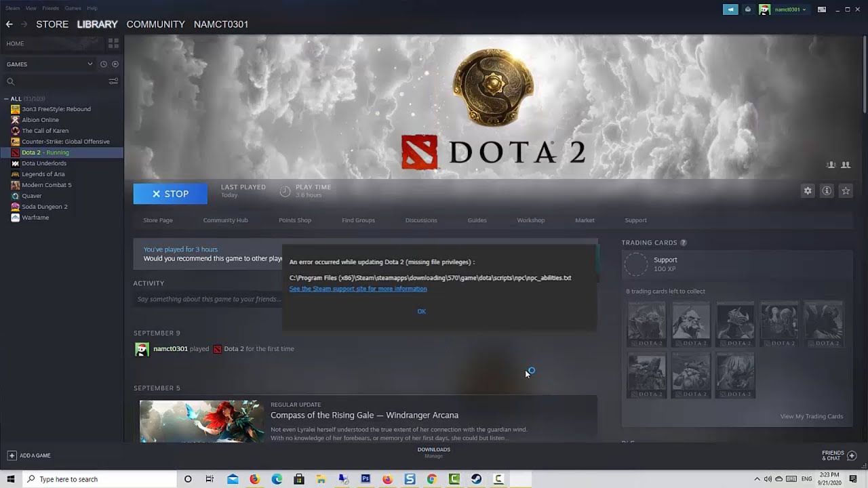Click the Windows search box

[x=100, y=479]
